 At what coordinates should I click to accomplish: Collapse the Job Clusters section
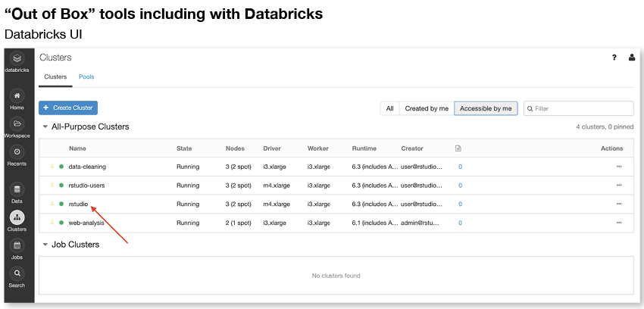tap(45, 245)
